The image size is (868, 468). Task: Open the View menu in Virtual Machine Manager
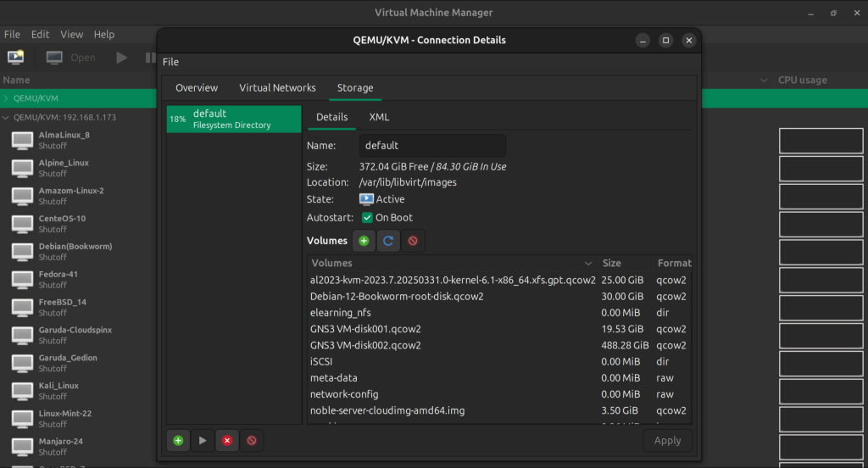coord(71,35)
